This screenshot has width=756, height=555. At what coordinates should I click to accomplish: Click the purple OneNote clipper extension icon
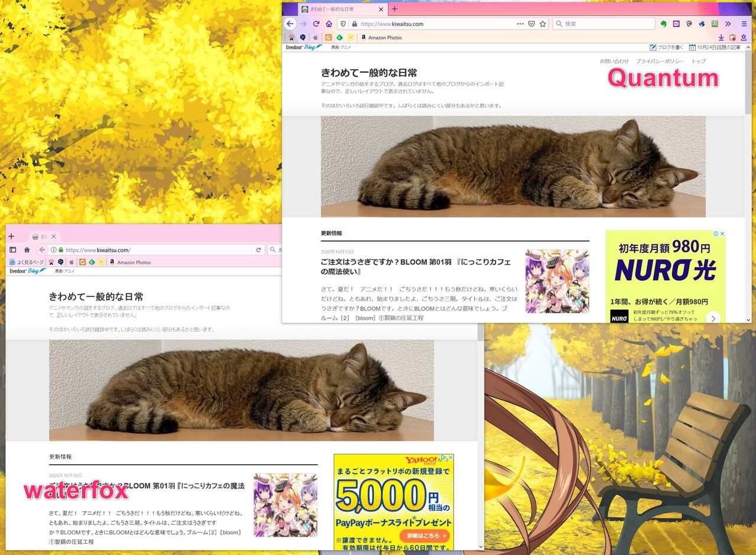(676, 24)
